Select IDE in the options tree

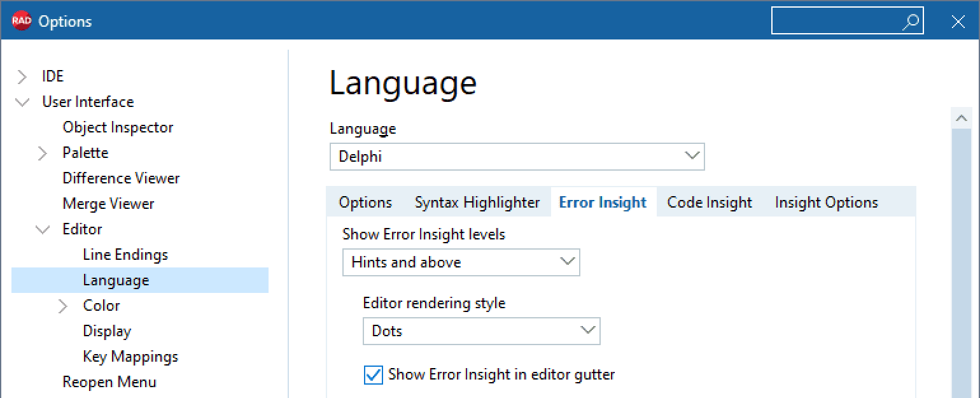click(53, 76)
